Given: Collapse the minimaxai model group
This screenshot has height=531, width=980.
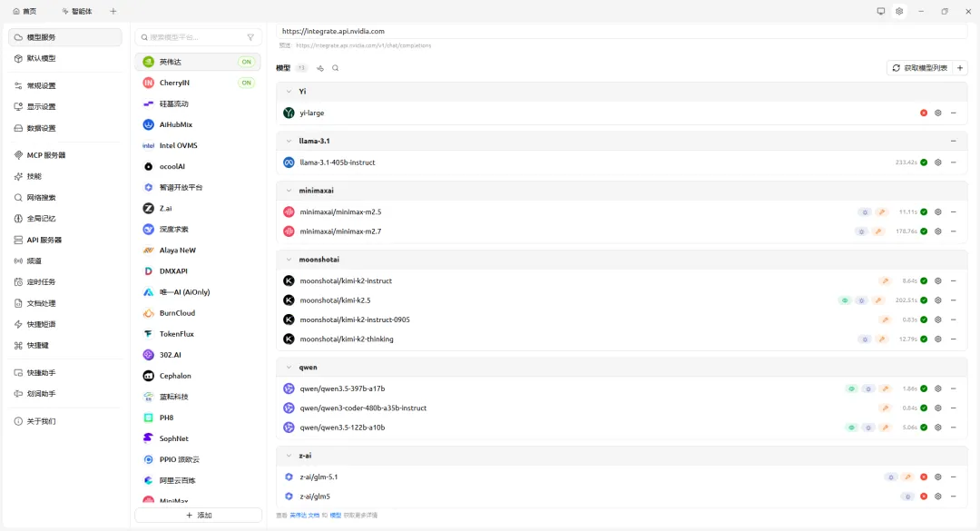Looking at the screenshot, I should 289,191.
